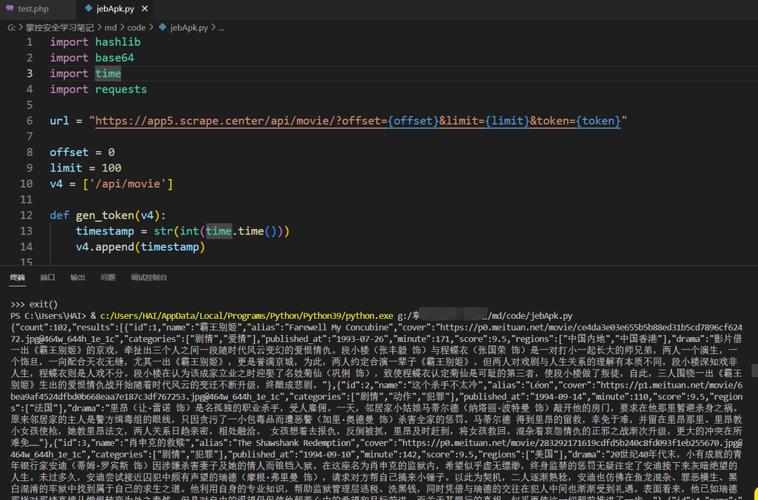Expand the code folder breadcrumb
Viewport: 758px width, 500px height.
click(x=136, y=28)
